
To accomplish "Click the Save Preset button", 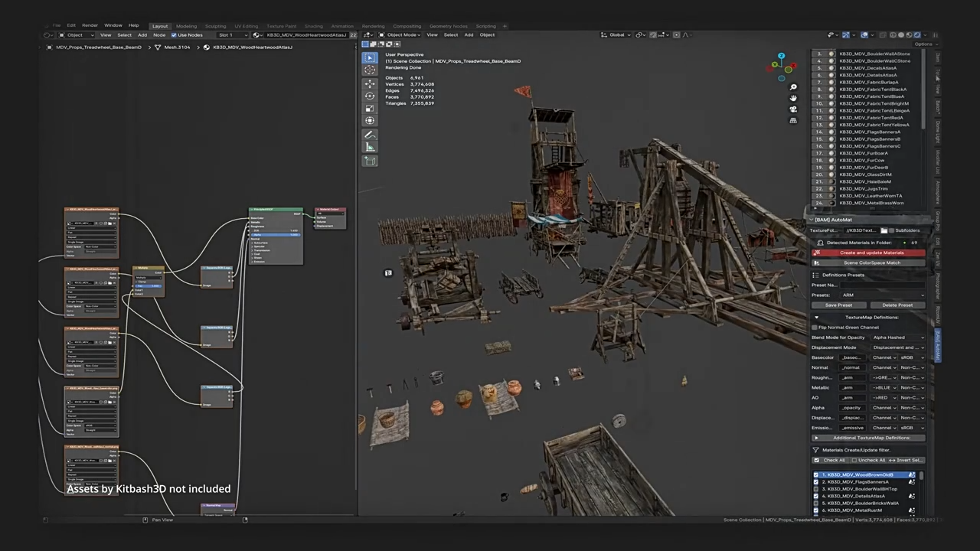I will (x=839, y=305).
